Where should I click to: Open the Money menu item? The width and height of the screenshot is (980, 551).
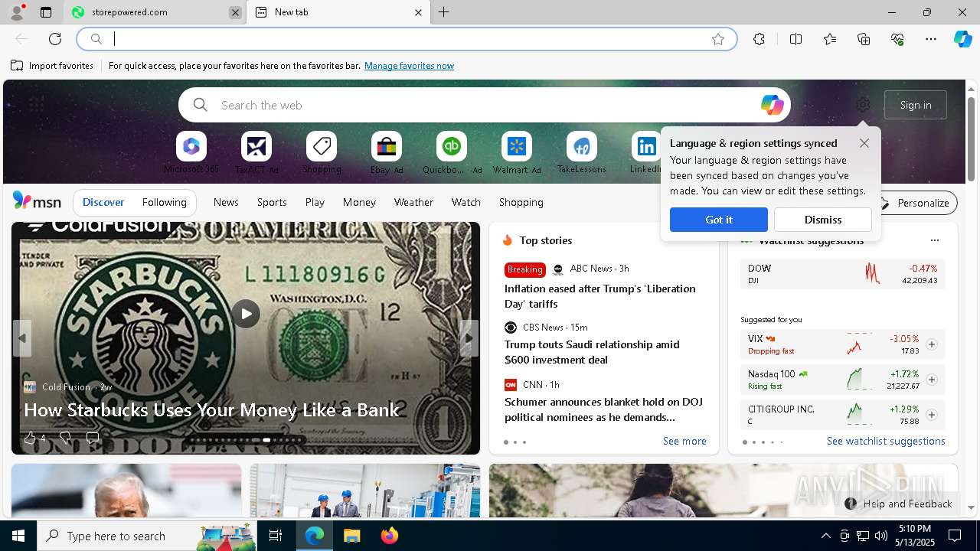coord(359,202)
